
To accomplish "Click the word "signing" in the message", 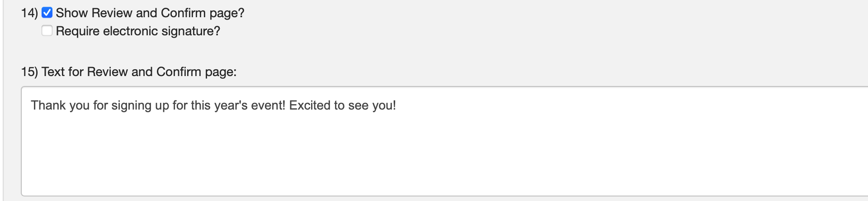I will point(131,105).
